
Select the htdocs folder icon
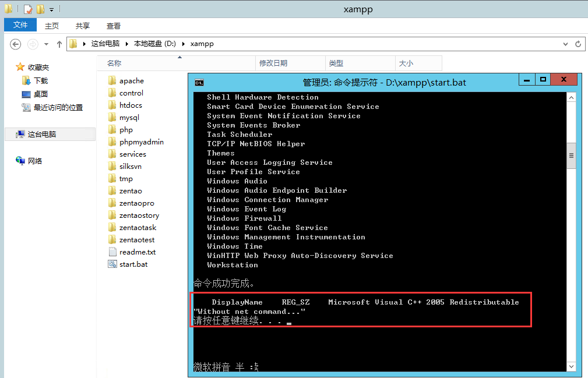click(x=112, y=105)
